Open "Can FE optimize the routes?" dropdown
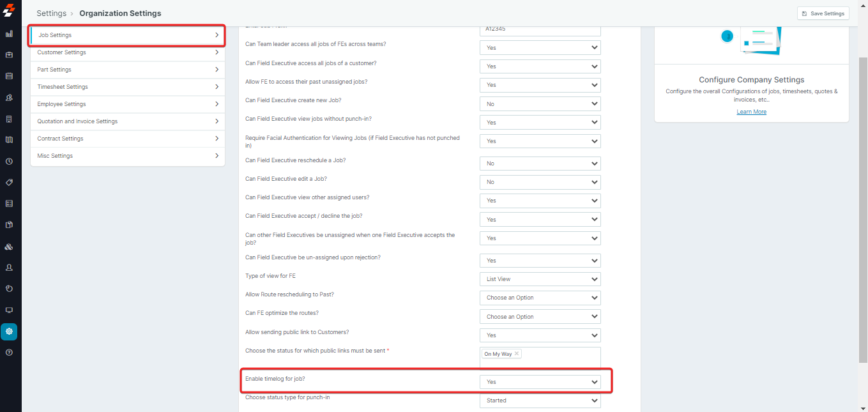 (540, 317)
